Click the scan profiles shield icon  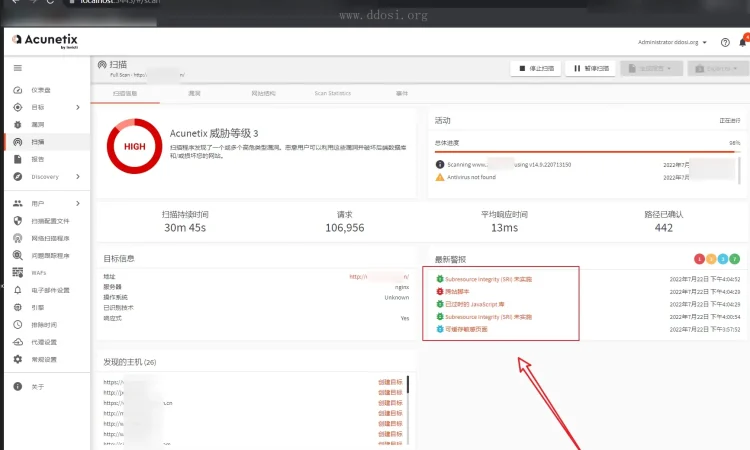tap(18, 220)
